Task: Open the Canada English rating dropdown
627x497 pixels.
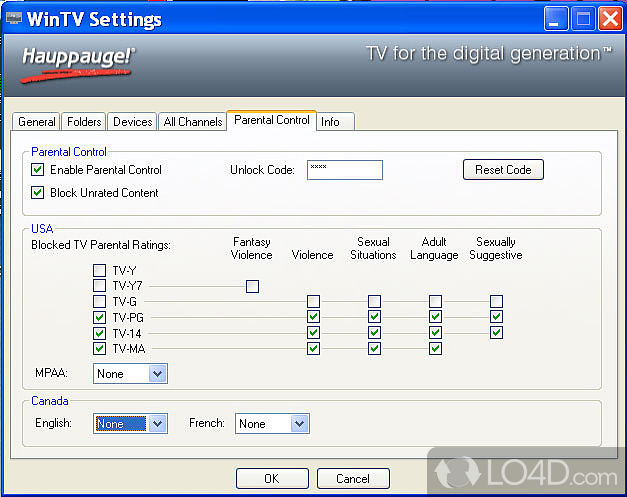Action: pyautogui.click(x=130, y=423)
